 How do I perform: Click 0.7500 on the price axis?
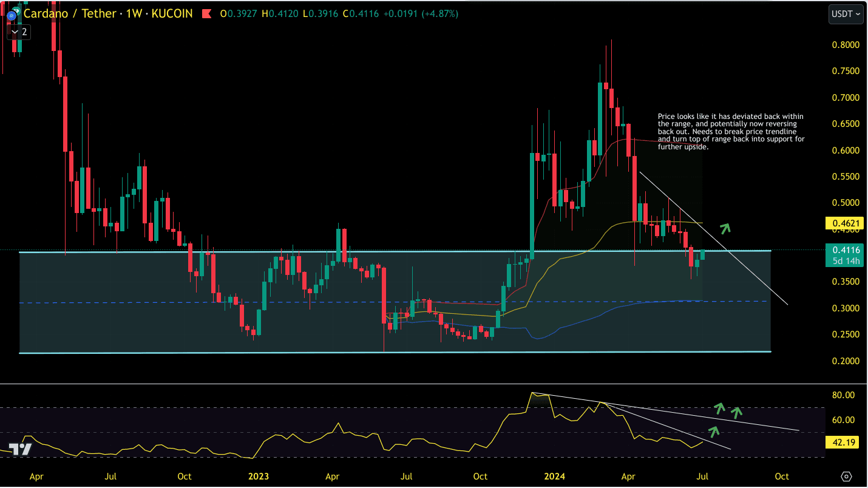tap(844, 71)
